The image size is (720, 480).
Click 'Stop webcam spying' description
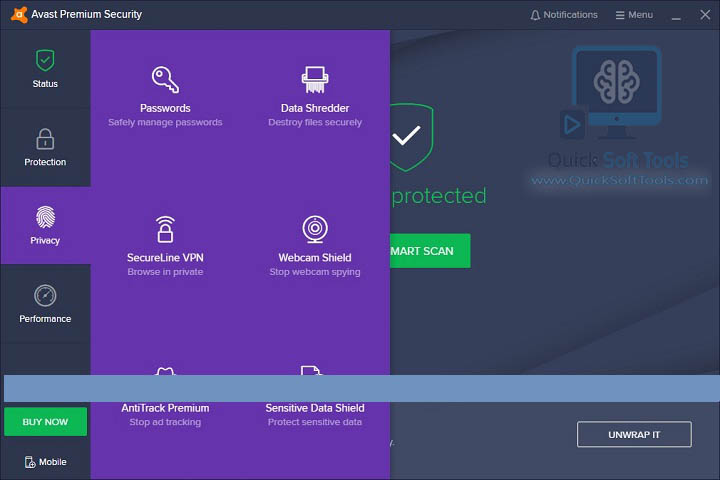tap(315, 272)
